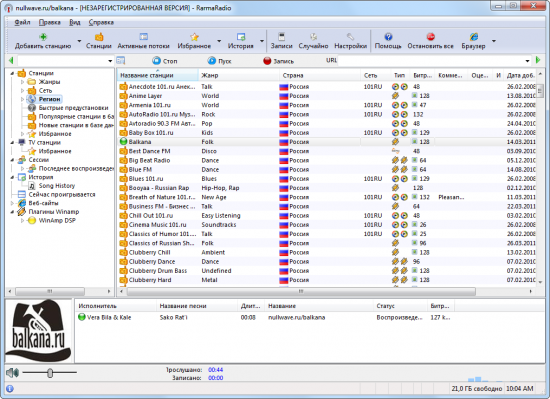Click green icon beside Vera Bila & Kale
550x399 pixels.
click(82, 317)
